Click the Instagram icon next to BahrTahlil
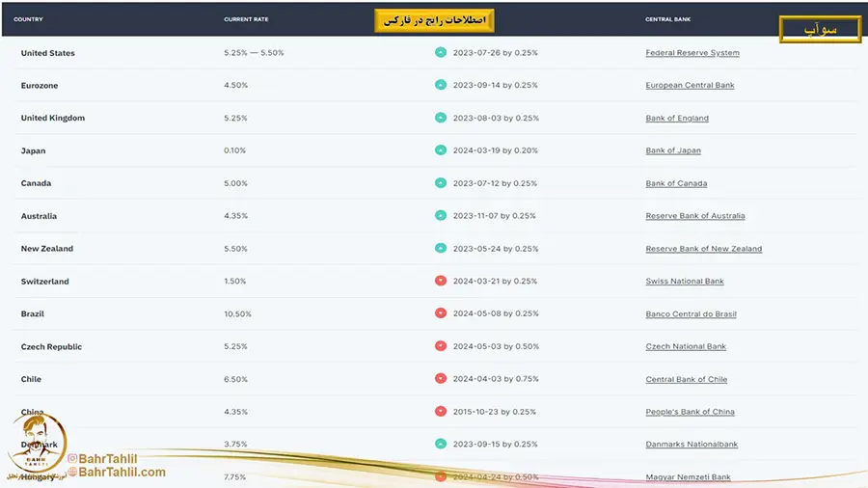Viewport: 868px width, 488px height. [x=72, y=458]
